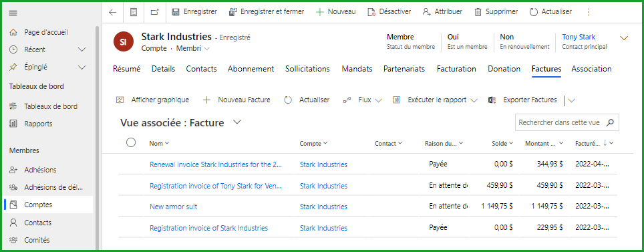The image size is (644, 252).
Task: Open Contact column header menu
Action: (389, 144)
